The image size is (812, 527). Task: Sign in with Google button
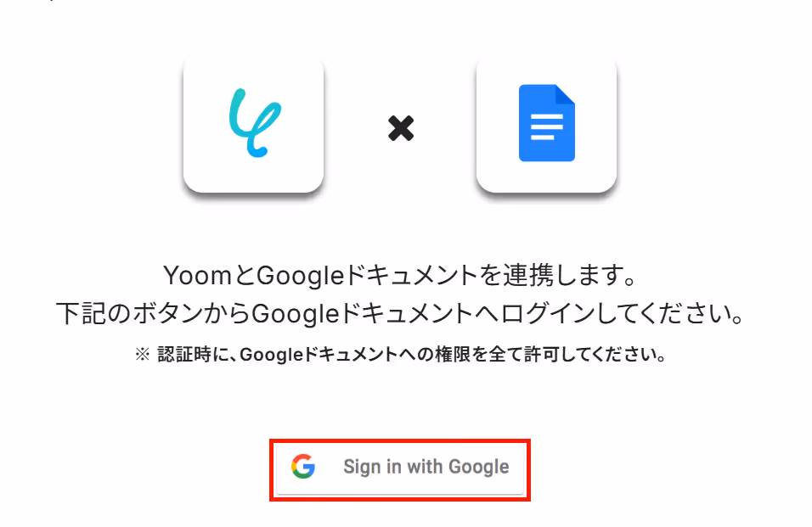tap(400, 468)
